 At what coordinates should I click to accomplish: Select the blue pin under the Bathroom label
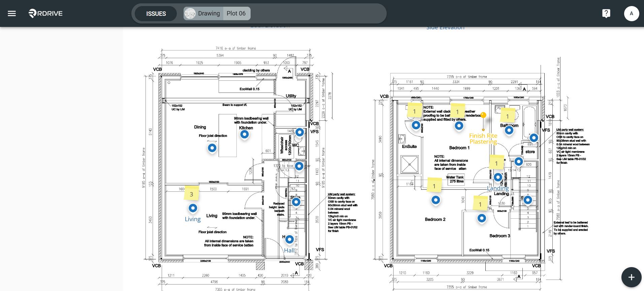coord(509,130)
